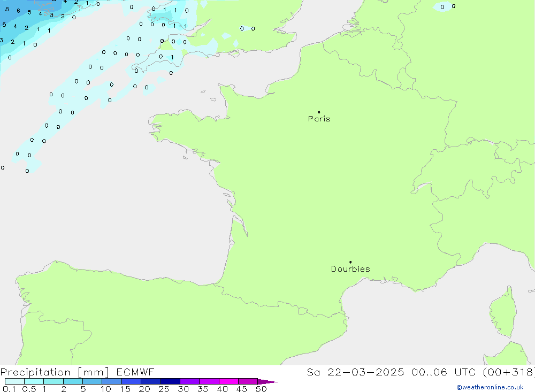Select the 45–50 mm legend swatch
This screenshot has height=392, width=535.
[248, 381]
